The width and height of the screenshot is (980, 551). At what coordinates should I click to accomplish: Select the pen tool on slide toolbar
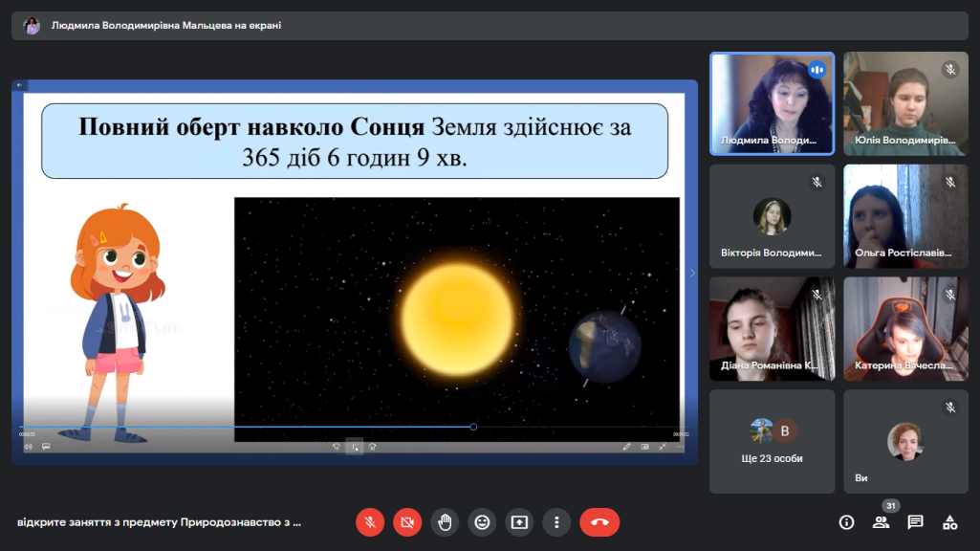coord(627,447)
